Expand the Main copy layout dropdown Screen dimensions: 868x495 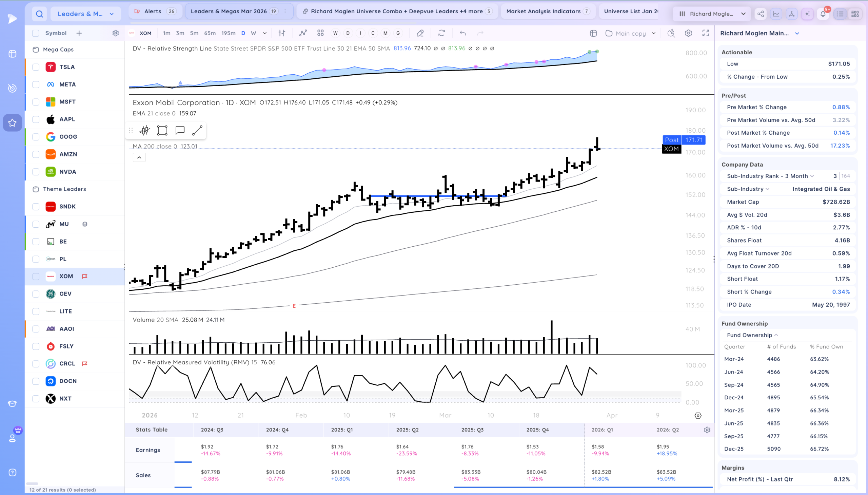coord(653,33)
